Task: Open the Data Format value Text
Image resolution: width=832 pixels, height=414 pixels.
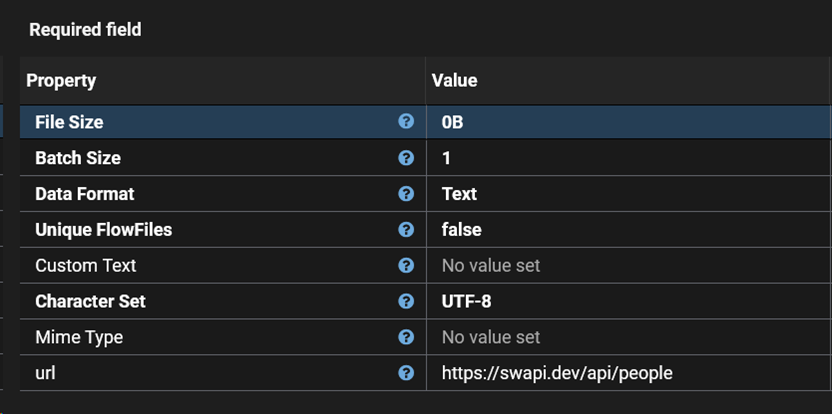Action: (459, 194)
